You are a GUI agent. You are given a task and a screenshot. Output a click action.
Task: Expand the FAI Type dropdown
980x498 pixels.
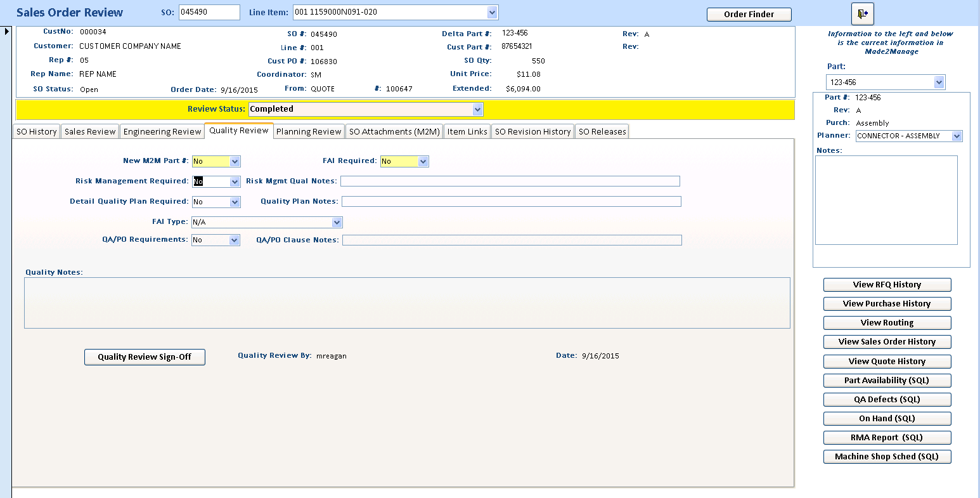pos(337,222)
